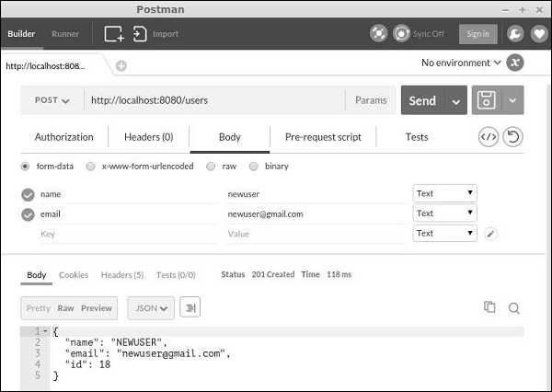Open the generate code snippet icon
The width and height of the screenshot is (552, 392).
coord(489,137)
